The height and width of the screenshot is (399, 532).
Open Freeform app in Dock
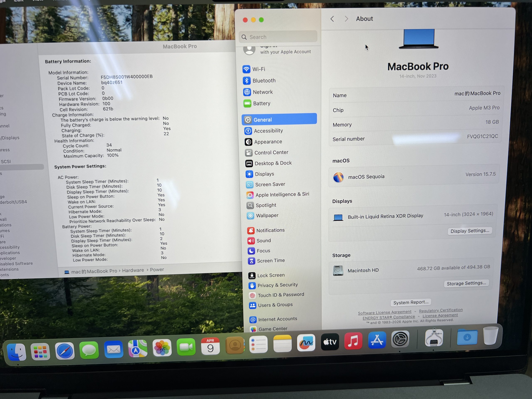pos(306,342)
